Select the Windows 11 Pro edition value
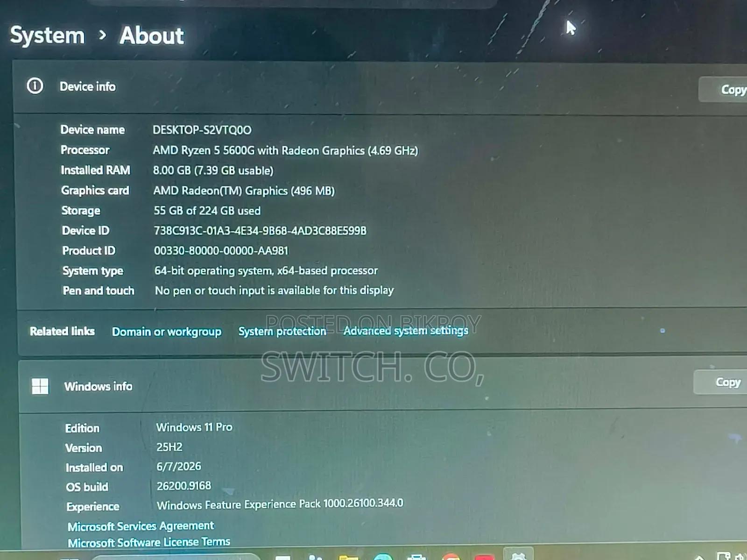This screenshot has height=560, width=747. pos(194,427)
